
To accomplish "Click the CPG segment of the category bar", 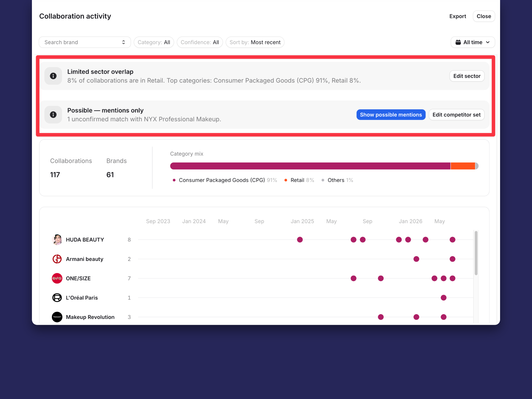I will pos(310,166).
